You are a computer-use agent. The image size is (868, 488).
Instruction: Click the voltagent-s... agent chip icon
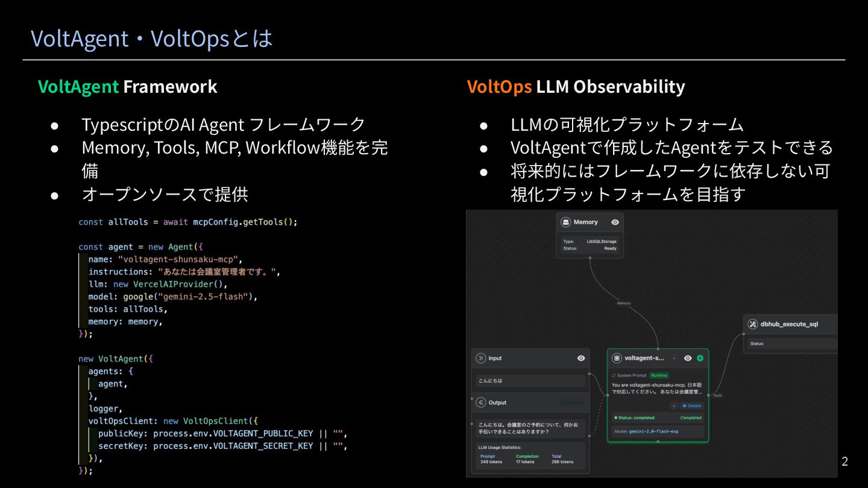coord(617,358)
